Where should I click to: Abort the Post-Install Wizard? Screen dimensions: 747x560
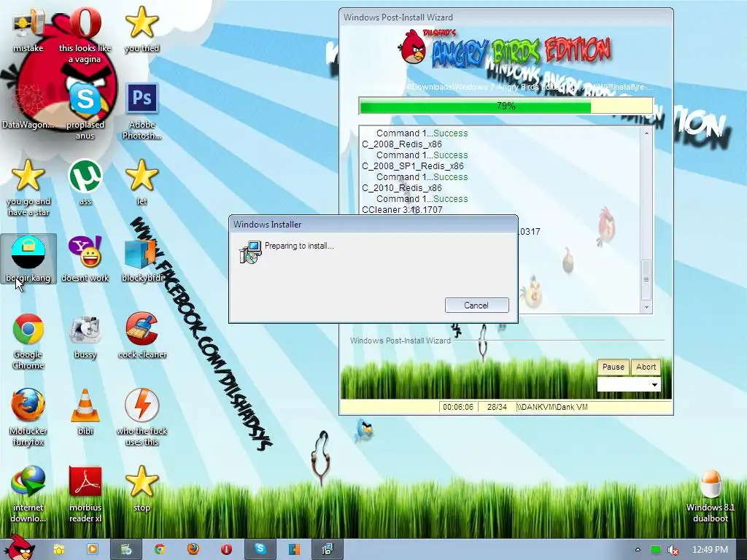(x=646, y=367)
